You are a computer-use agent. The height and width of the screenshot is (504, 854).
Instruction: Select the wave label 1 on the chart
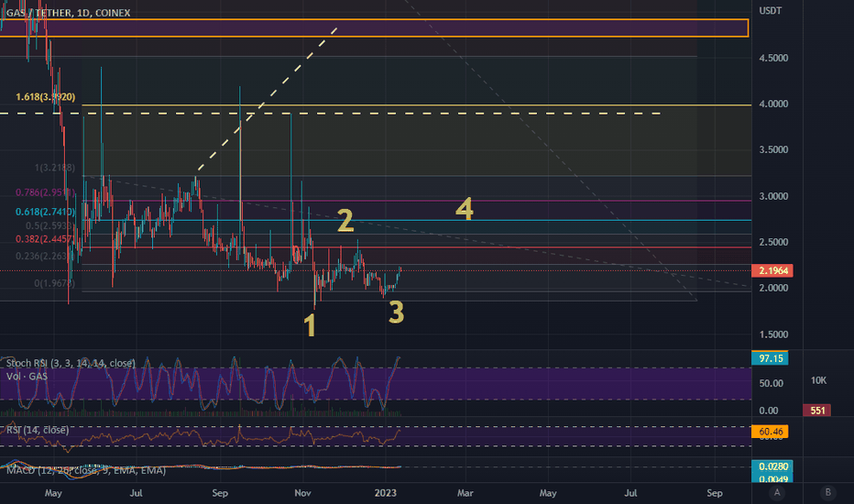(310, 325)
